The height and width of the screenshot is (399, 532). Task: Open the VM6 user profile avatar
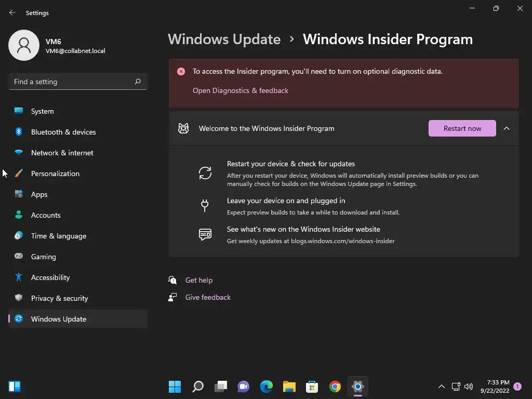24,45
